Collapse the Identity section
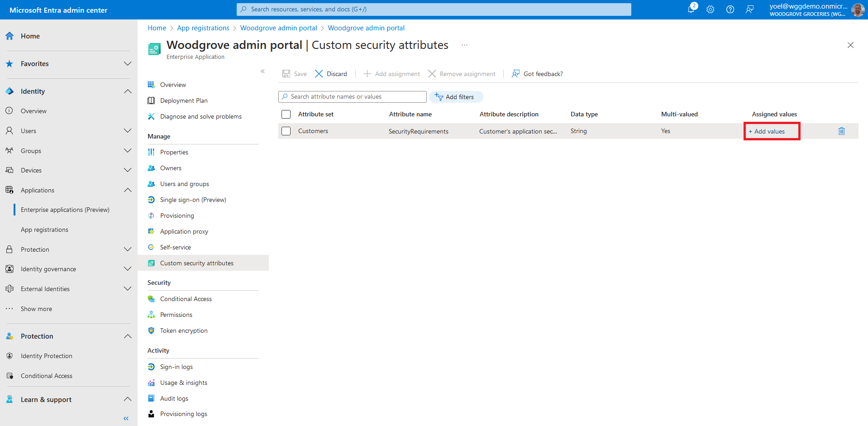This screenshot has height=426, width=868. tap(128, 91)
